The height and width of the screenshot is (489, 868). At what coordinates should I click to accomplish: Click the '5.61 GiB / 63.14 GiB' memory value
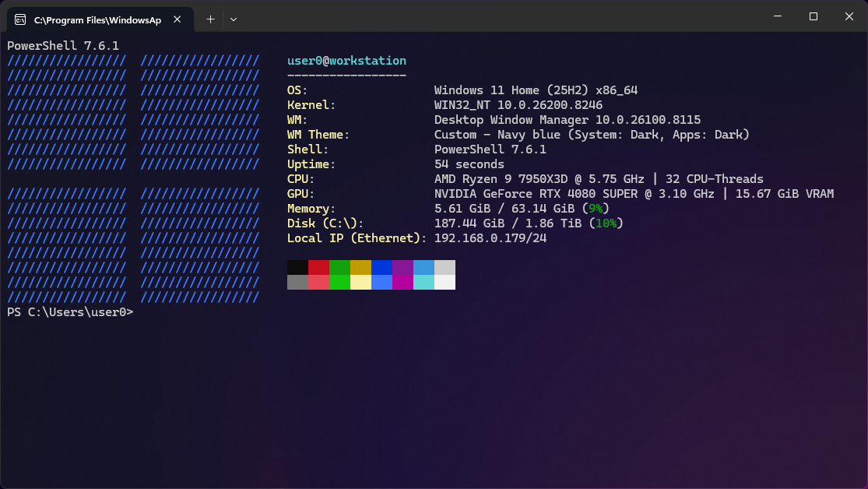[x=504, y=209]
